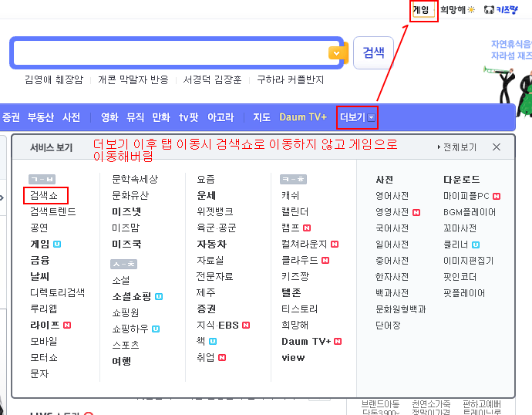Open the 이미지편집기 download link
The image size is (532, 415).
(468, 261)
